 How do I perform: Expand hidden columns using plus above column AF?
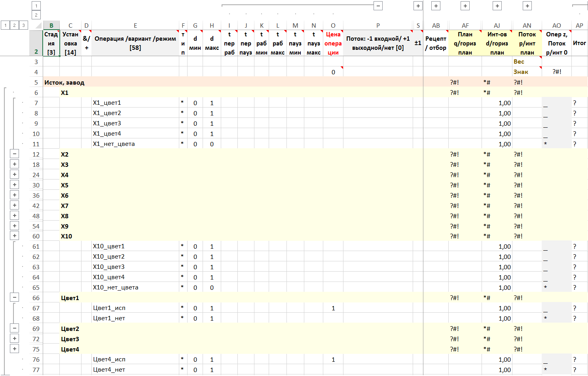pyautogui.click(x=465, y=6)
